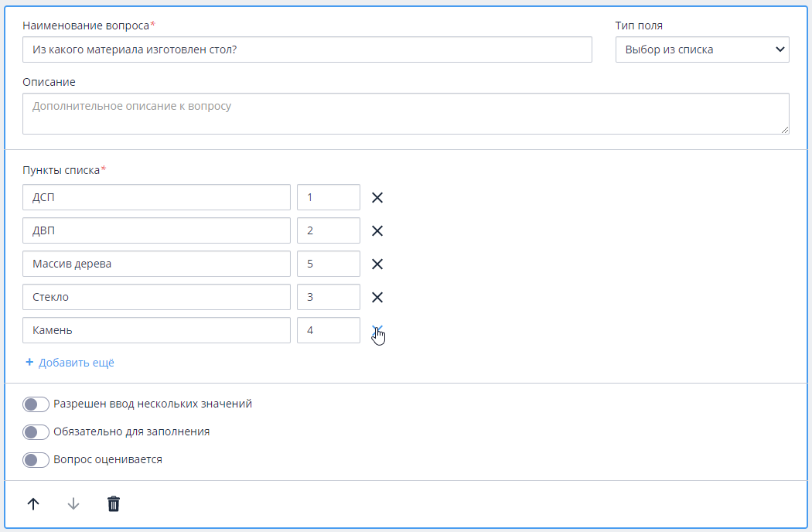Select score field with value 2
812x532 pixels.
[x=329, y=230]
